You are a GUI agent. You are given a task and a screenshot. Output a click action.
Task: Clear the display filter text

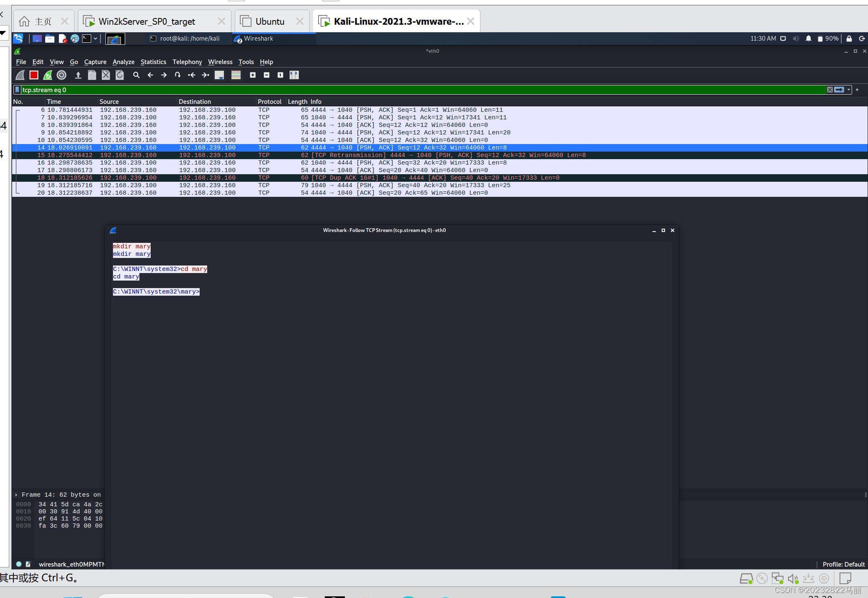(830, 90)
